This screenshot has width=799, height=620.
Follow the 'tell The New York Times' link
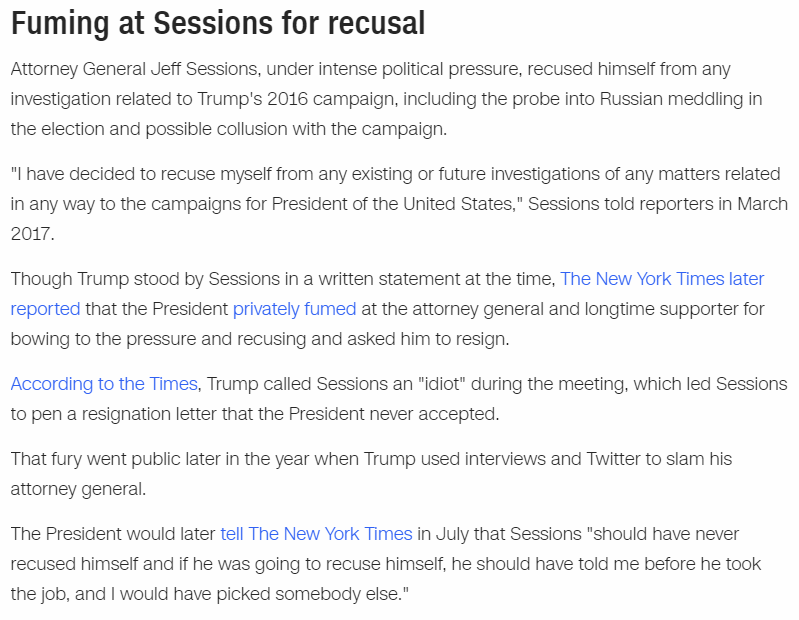point(316,534)
